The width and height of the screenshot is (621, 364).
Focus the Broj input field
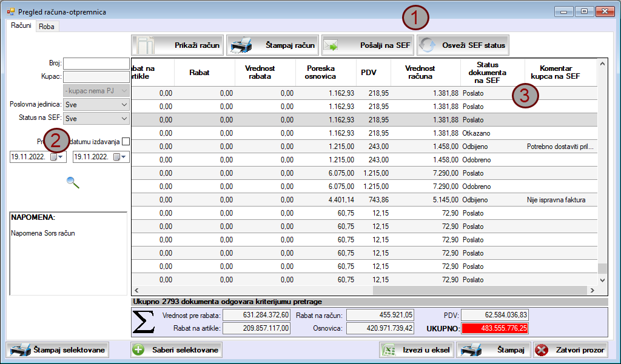96,64
